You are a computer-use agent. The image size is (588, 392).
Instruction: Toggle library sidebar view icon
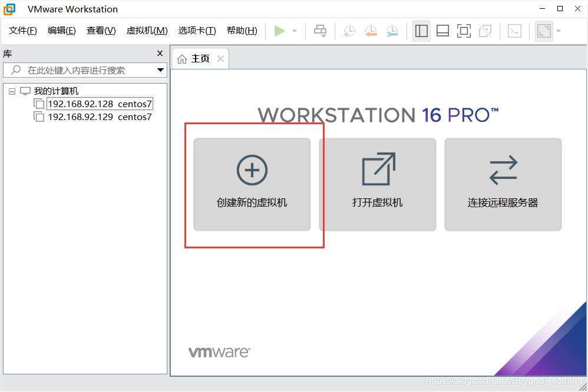[x=421, y=31]
